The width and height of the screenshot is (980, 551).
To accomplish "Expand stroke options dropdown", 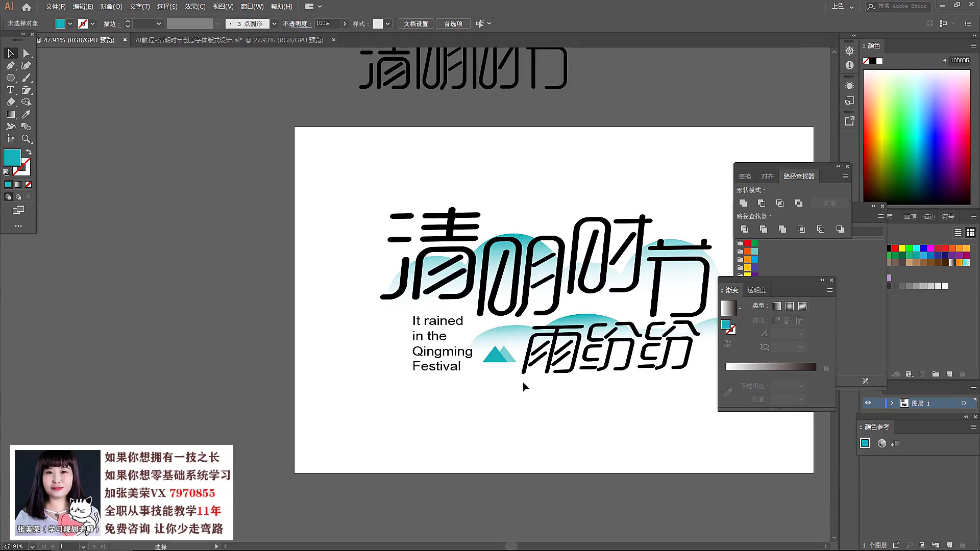I will (x=158, y=23).
